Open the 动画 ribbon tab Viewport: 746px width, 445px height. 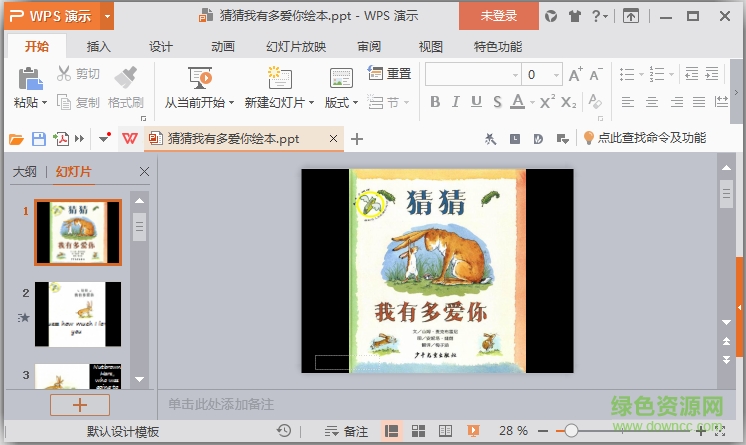pyautogui.click(x=223, y=47)
